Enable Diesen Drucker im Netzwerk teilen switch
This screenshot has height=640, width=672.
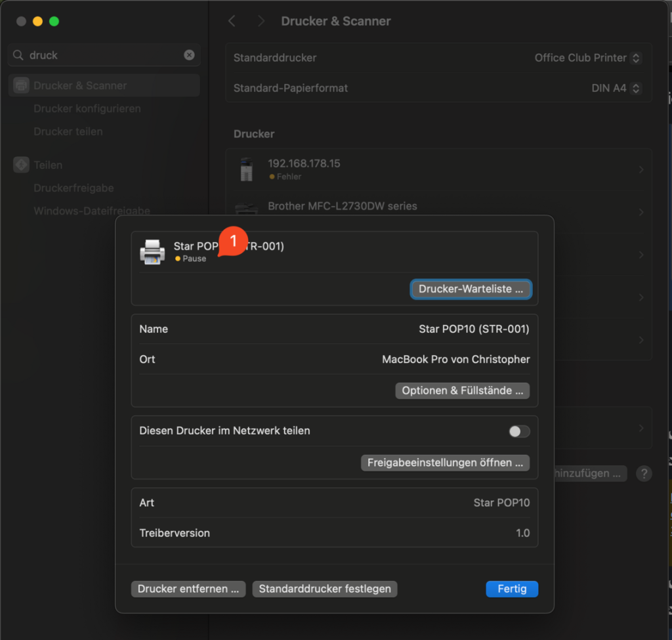[x=519, y=431]
